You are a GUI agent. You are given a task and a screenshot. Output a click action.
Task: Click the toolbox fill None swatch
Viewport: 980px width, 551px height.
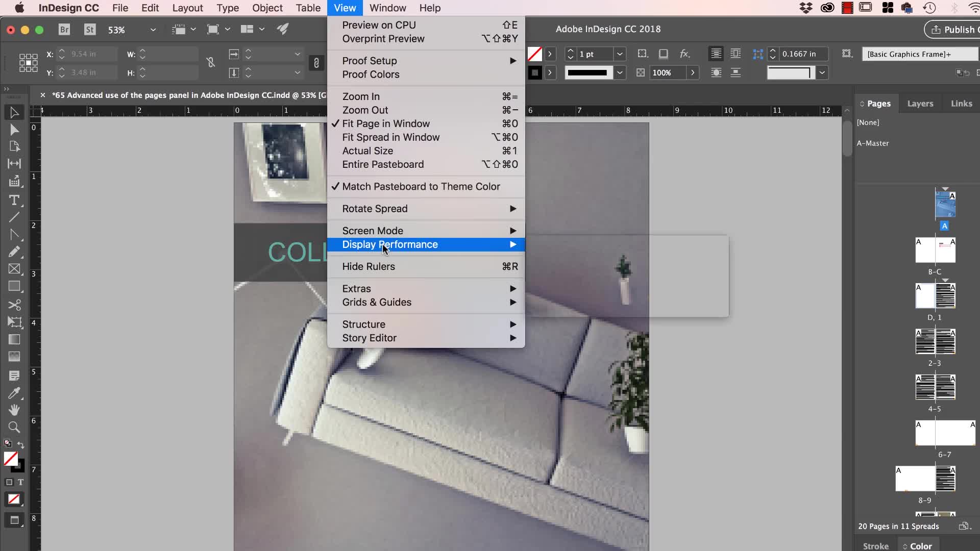[11, 459]
